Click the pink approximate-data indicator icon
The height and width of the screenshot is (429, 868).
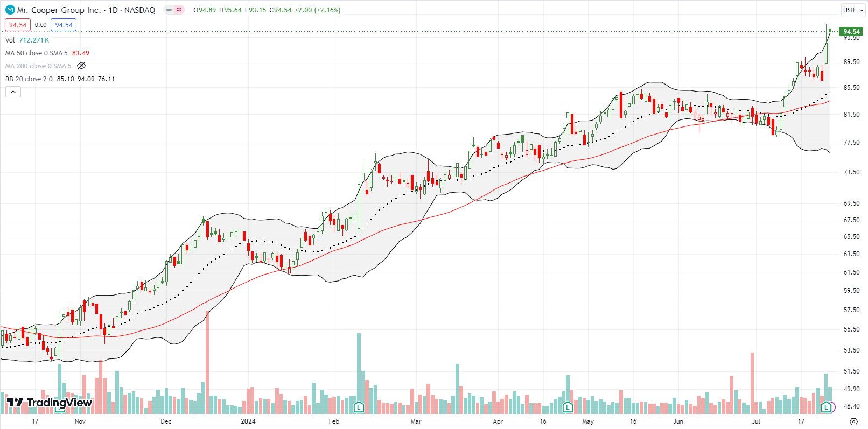point(179,10)
